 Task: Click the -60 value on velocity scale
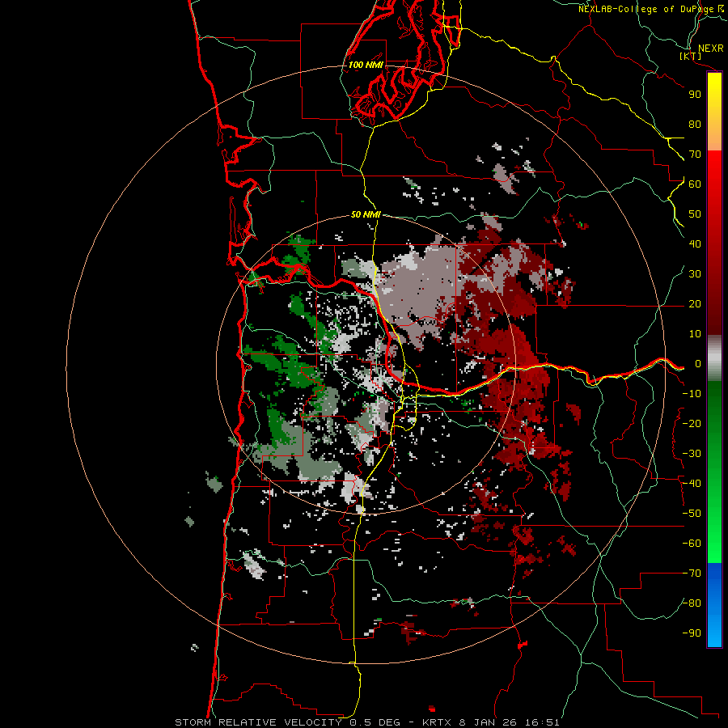[692, 544]
